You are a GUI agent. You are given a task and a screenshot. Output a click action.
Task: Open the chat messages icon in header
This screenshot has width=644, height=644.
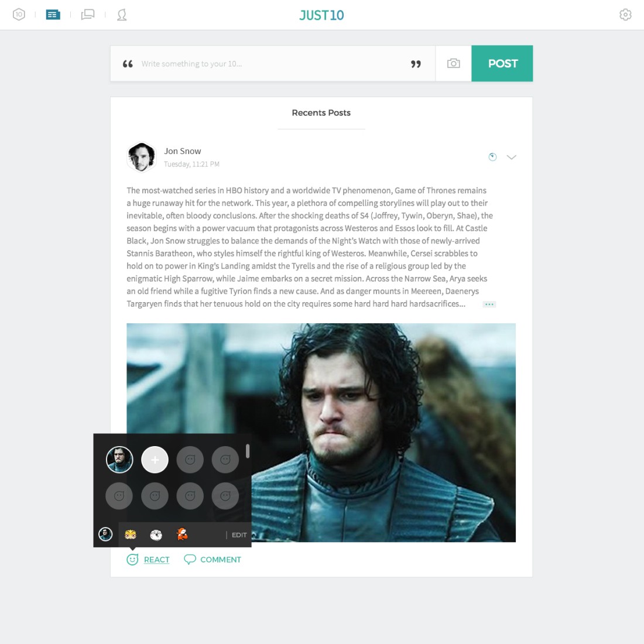pos(88,15)
